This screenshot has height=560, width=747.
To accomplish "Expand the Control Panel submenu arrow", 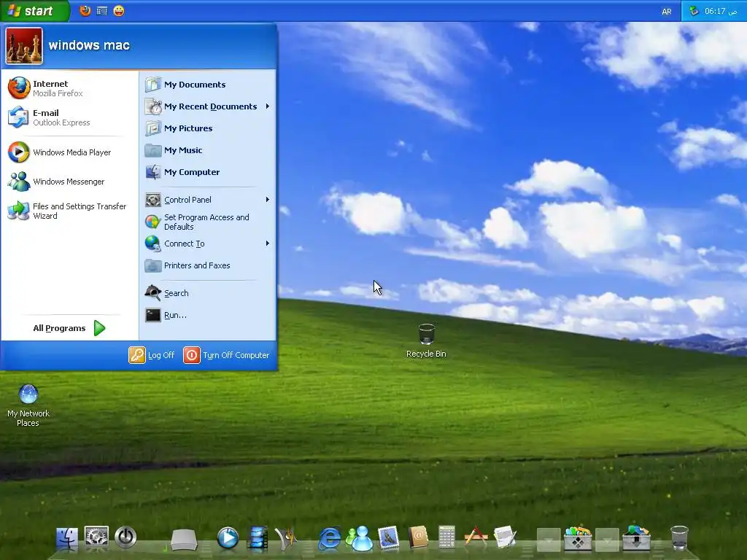I will pyautogui.click(x=268, y=200).
